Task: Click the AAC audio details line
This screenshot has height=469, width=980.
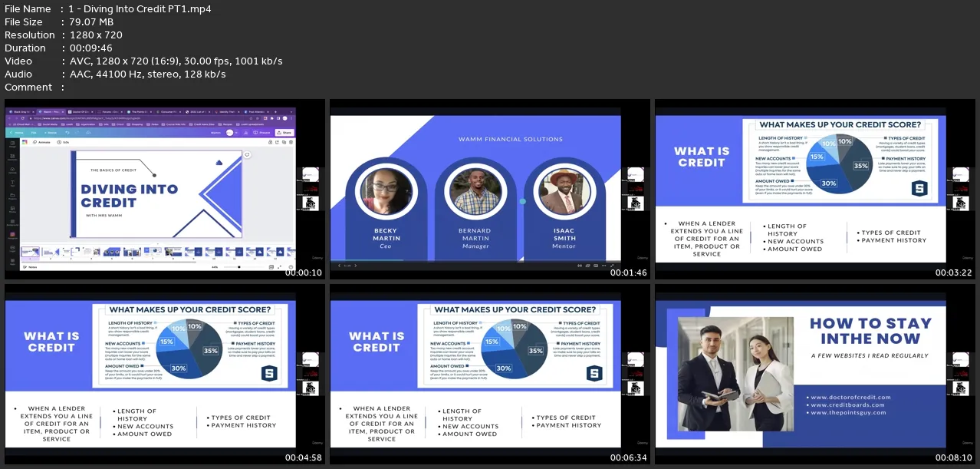Action: click(x=147, y=74)
